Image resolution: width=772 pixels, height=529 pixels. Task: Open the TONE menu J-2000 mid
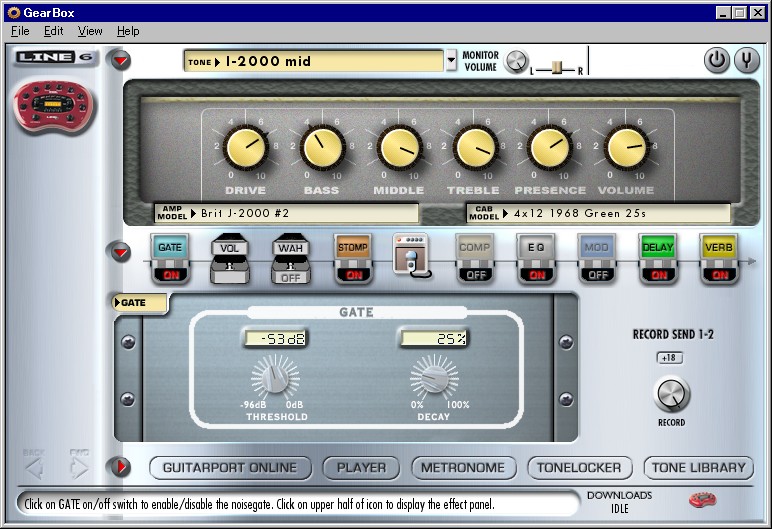click(314, 61)
